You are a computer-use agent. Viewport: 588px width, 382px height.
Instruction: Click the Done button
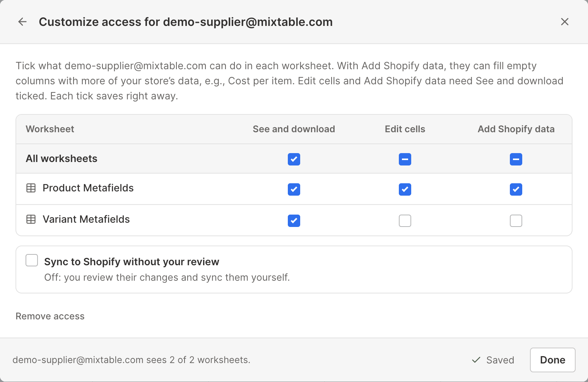[552, 360]
